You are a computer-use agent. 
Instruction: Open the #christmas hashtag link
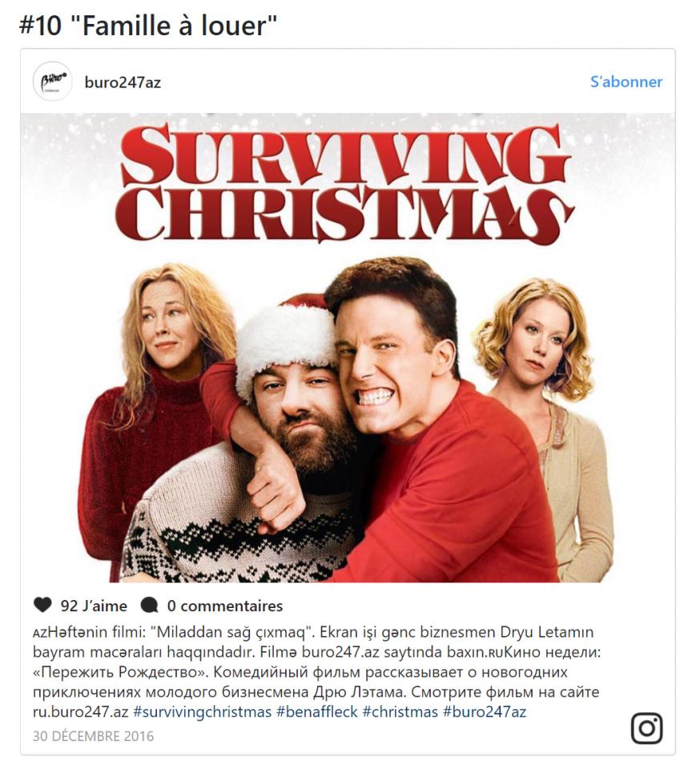point(400,711)
